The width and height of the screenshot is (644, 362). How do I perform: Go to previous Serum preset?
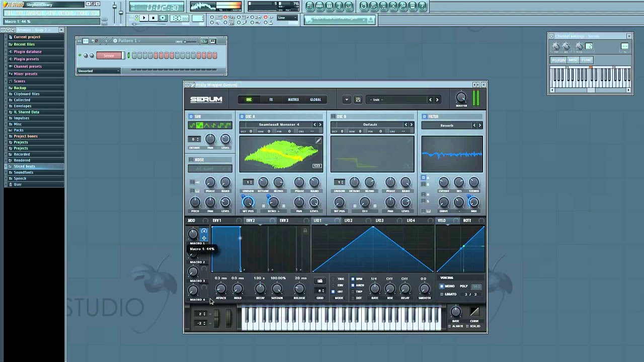[x=430, y=100]
